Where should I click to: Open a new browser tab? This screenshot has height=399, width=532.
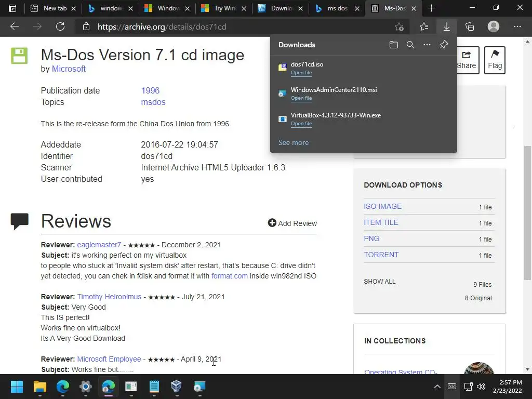431,8
